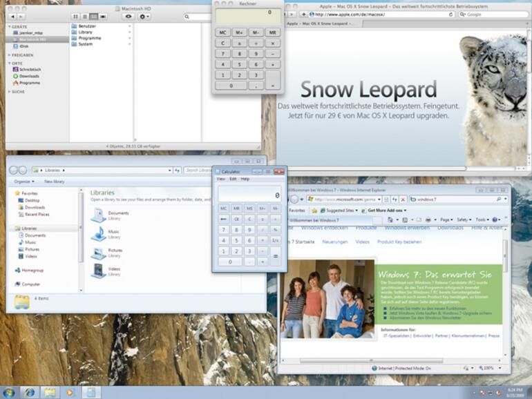Collapse the GERÄTE section in Finder sidebar

click(x=10, y=26)
